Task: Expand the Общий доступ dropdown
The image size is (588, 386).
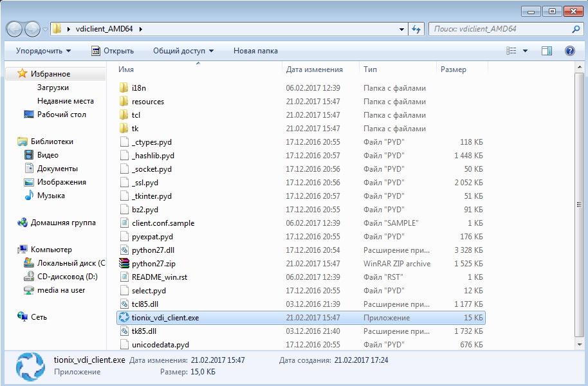Action: point(183,51)
